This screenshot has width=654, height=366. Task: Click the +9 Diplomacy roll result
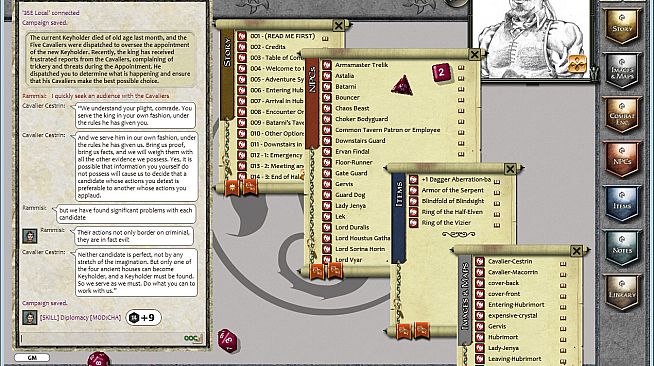(143, 318)
